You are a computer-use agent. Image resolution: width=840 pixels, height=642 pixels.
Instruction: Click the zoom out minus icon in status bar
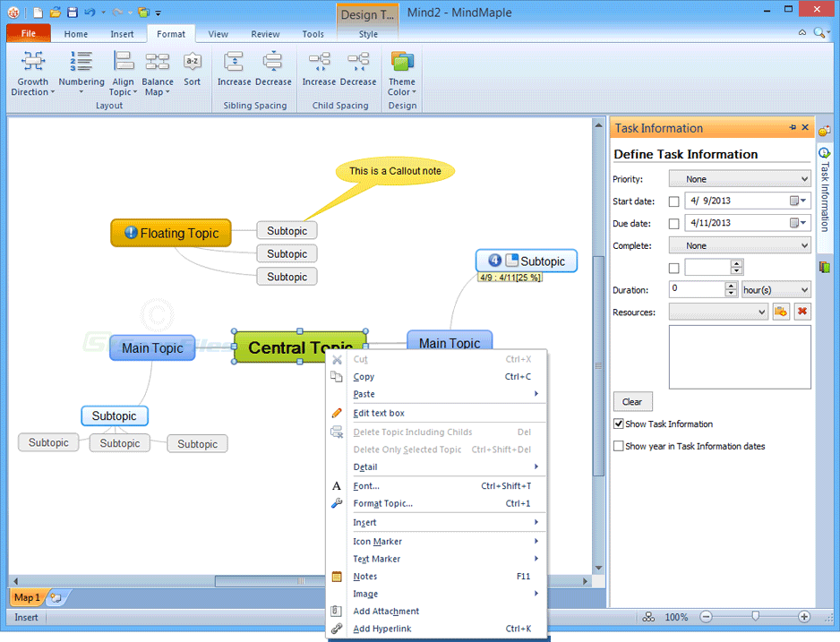[x=706, y=617]
